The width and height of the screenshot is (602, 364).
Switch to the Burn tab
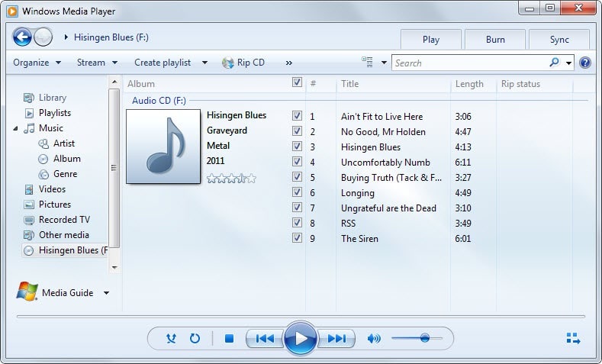pos(494,40)
